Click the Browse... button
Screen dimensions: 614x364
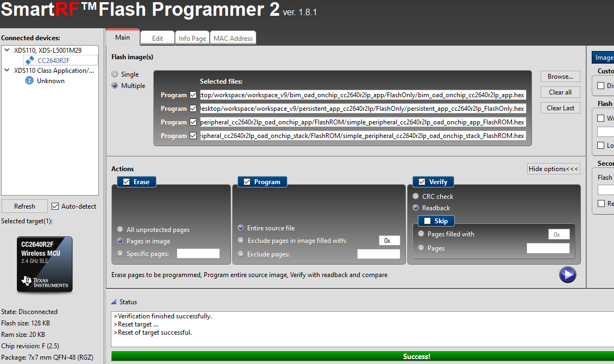[x=560, y=76]
